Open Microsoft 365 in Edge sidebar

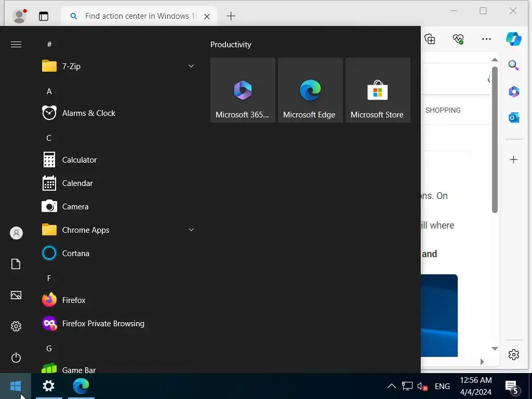click(514, 91)
